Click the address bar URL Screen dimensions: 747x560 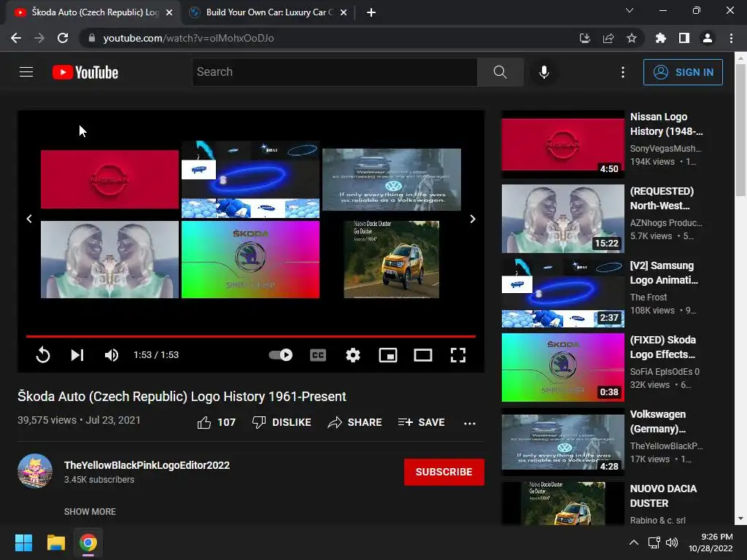click(189, 38)
